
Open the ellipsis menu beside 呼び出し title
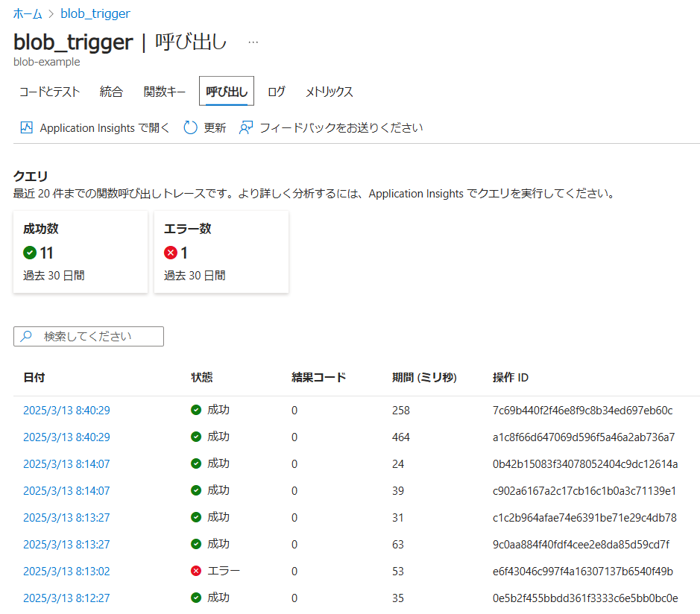253,42
